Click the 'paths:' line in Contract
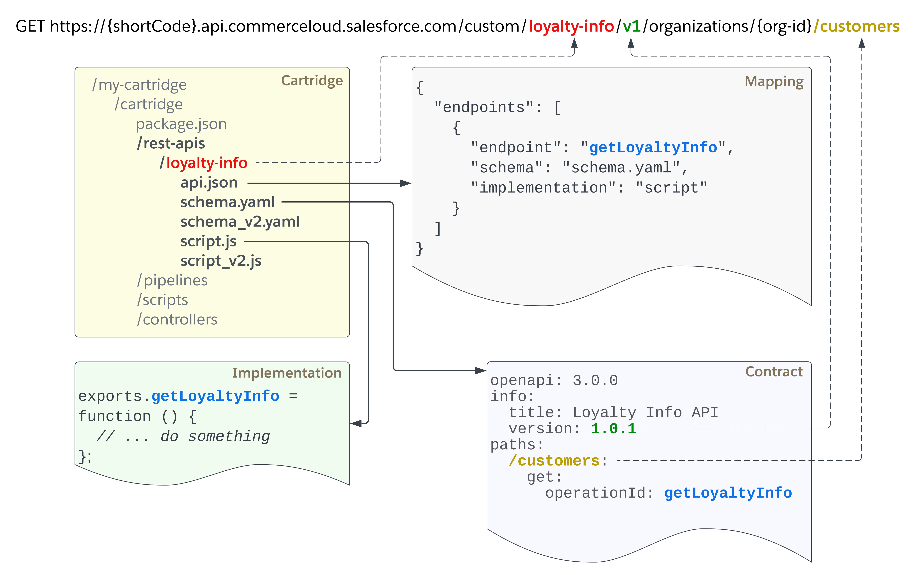 [x=517, y=445]
